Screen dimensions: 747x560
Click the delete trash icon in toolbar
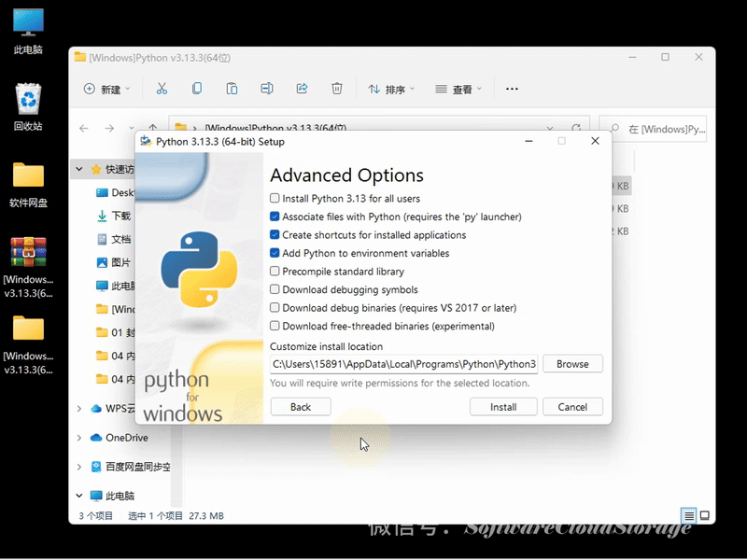337,89
